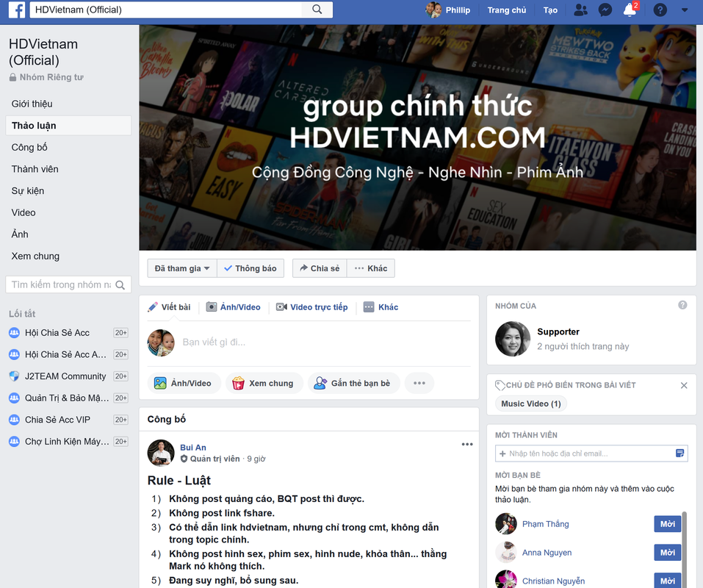Open Anna Nguyen profile link
This screenshot has height=588, width=703.
tap(547, 553)
